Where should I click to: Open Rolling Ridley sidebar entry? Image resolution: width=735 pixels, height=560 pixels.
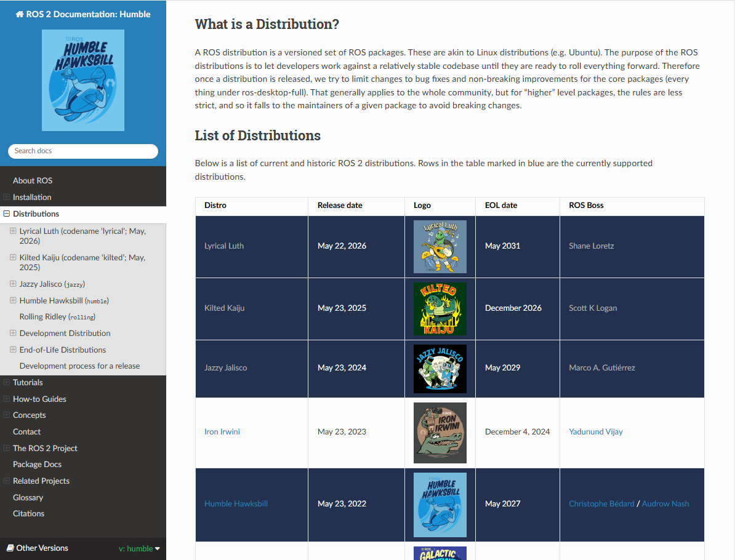[x=57, y=317]
